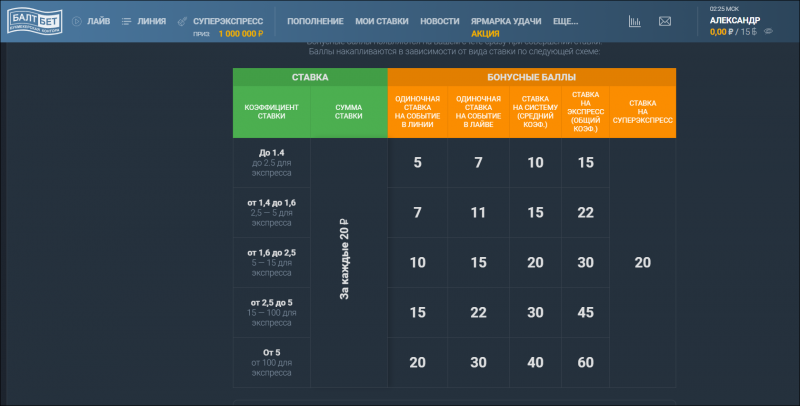
Task: Click value 60 in the От 5 row
Action: 585,363
